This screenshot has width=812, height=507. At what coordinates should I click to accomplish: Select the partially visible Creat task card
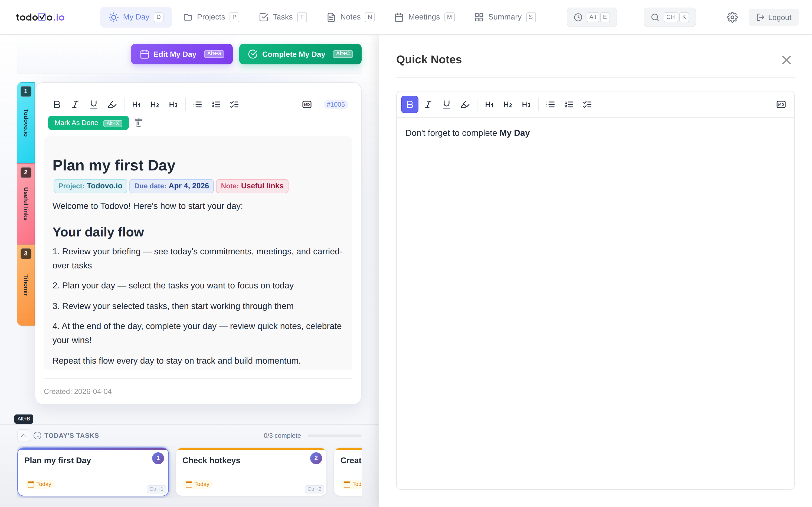coord(348,472)
